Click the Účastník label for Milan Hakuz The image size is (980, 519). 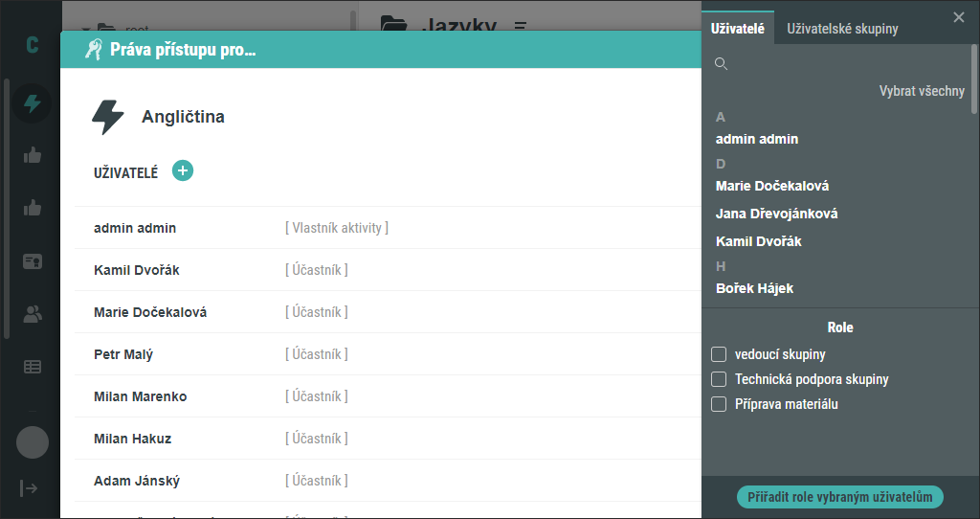click(x=317, y=439)
